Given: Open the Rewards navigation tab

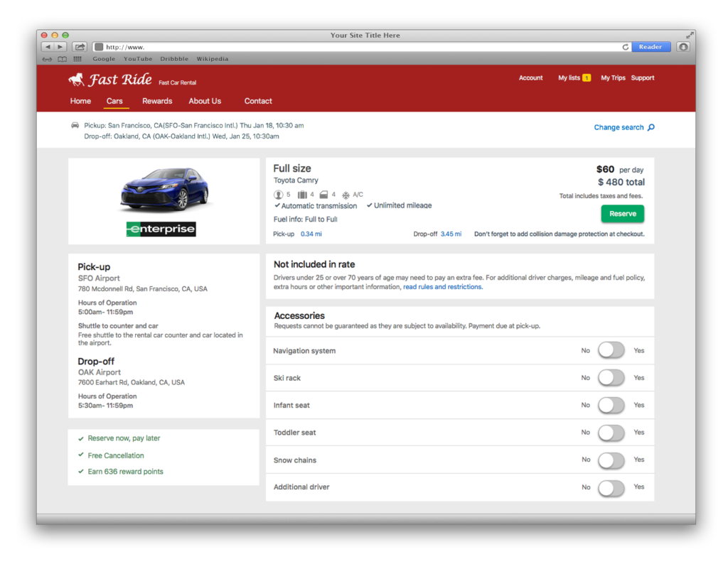Looking at the screenshot, I should click(157, 101).
